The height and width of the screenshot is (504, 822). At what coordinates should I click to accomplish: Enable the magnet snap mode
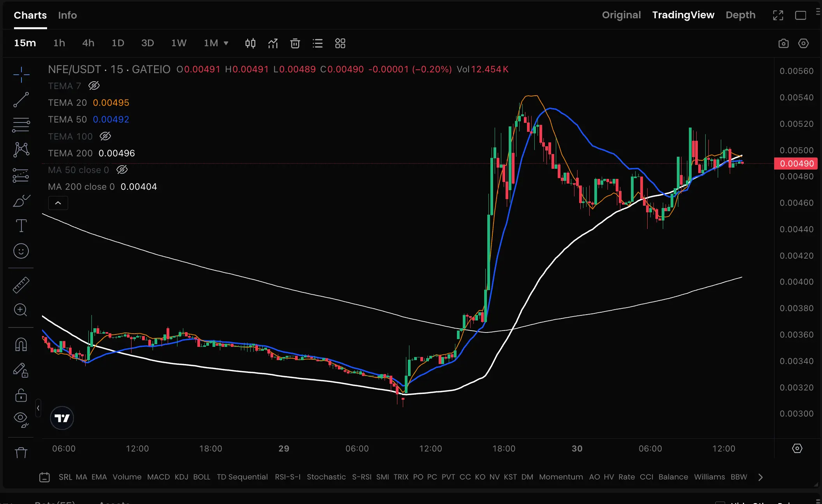[x=21, y=345]
